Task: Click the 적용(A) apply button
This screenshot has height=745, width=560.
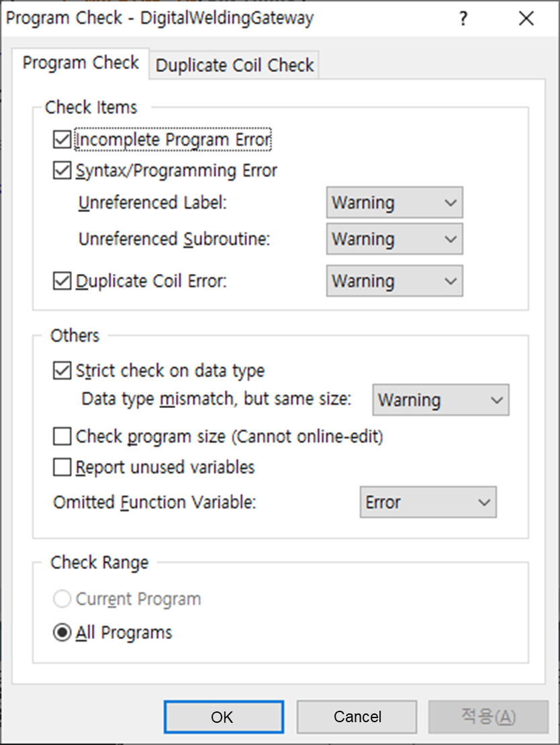Action: 488,717
